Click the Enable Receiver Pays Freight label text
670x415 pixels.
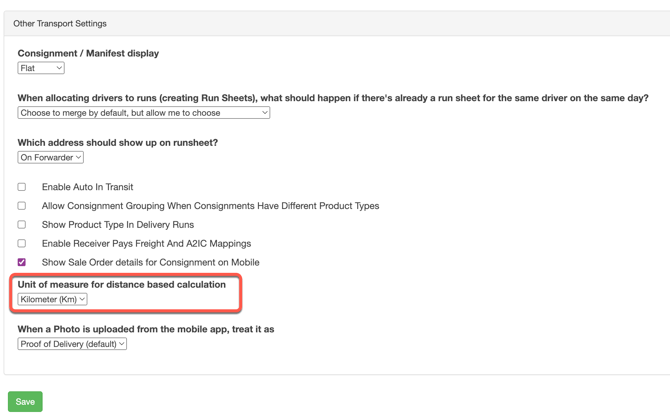click(146, 243)
